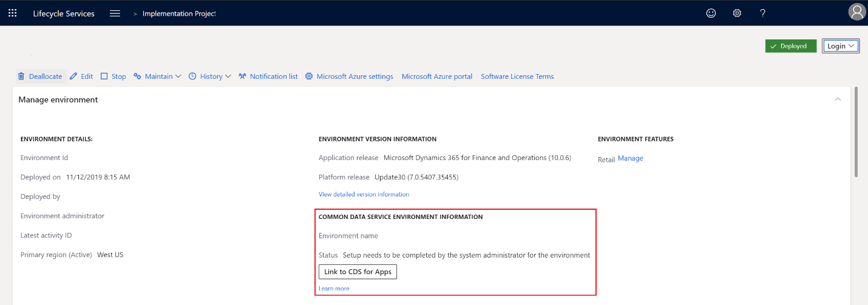Click the Notification list people icon
This screenshot has height=305, width=868.
click(242, 76)
